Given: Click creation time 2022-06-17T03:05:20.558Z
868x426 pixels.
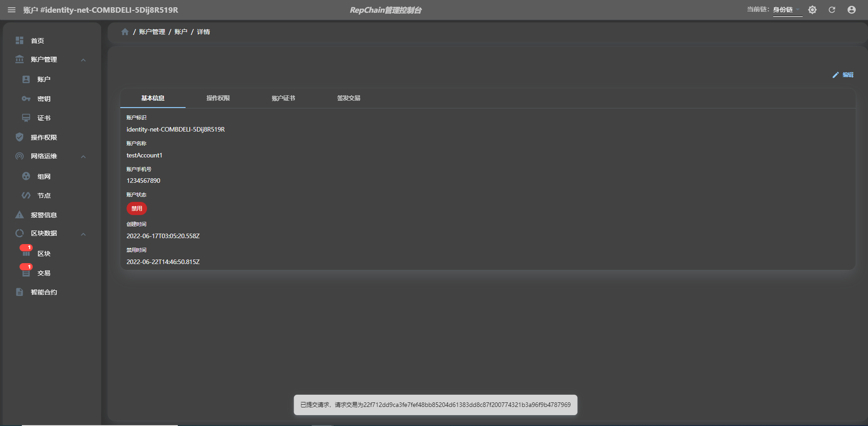Looking at the screenshot, I should pos(163,236).
